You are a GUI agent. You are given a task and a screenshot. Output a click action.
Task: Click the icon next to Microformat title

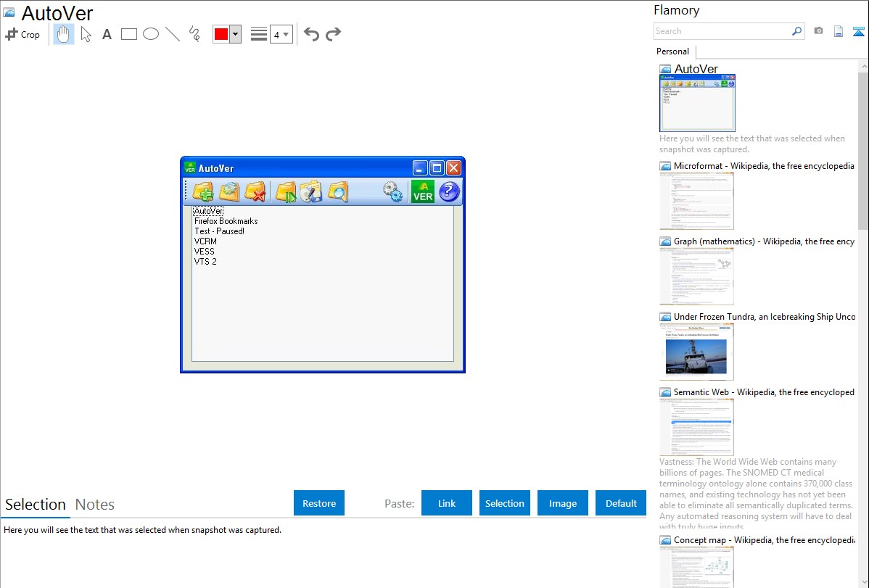(665, 166)
